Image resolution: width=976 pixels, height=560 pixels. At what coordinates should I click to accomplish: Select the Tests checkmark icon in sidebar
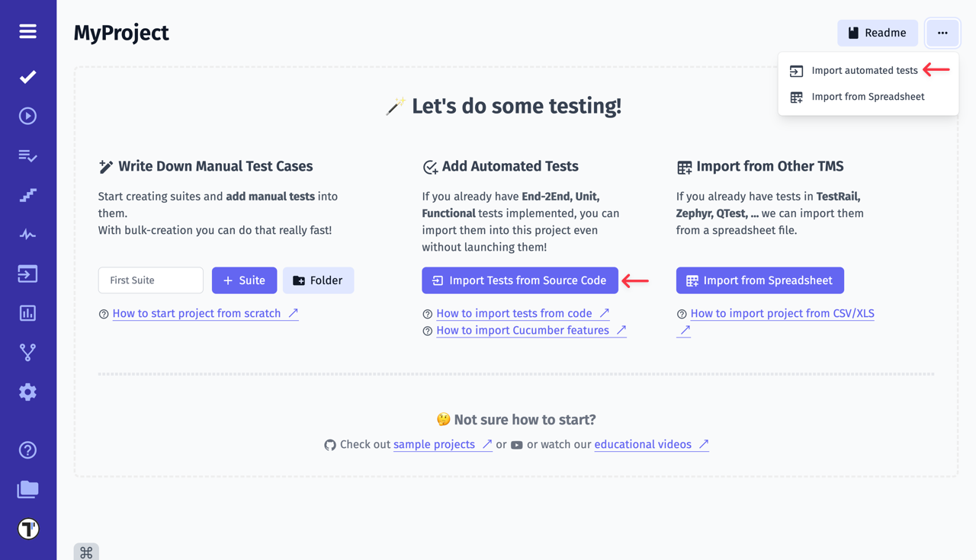tap(27, 76)
